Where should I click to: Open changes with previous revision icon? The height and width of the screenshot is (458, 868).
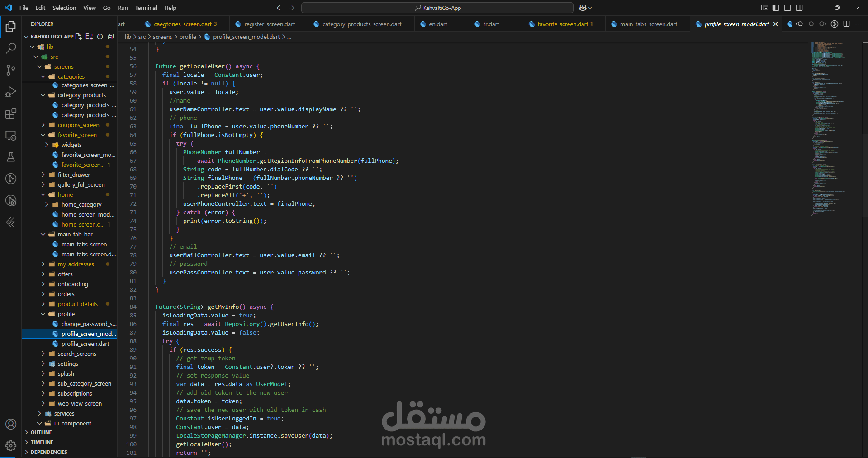pyautogui.click(x=800, y=24)
